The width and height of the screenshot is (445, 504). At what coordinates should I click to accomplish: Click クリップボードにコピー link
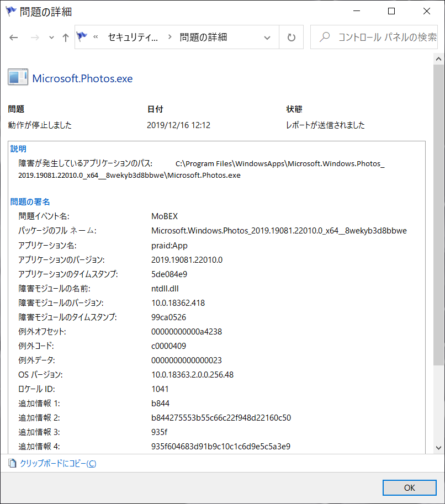[x=58, y=463]
